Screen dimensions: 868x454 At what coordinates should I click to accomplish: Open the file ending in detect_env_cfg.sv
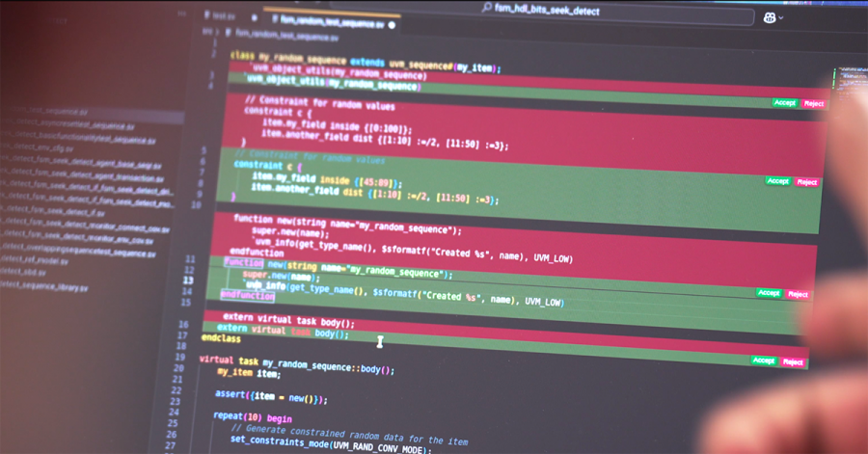pos(36,147)
